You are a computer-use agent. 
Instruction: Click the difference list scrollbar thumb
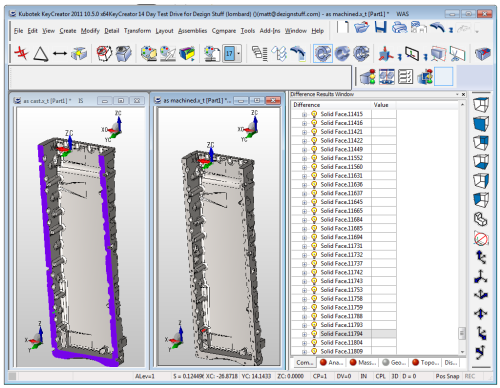(x=462, y=333)
